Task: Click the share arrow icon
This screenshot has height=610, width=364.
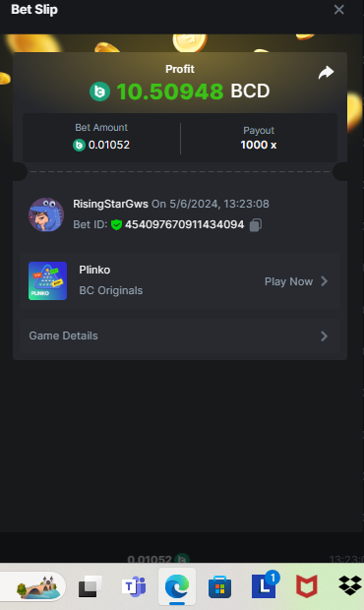Action: (326, 73)
